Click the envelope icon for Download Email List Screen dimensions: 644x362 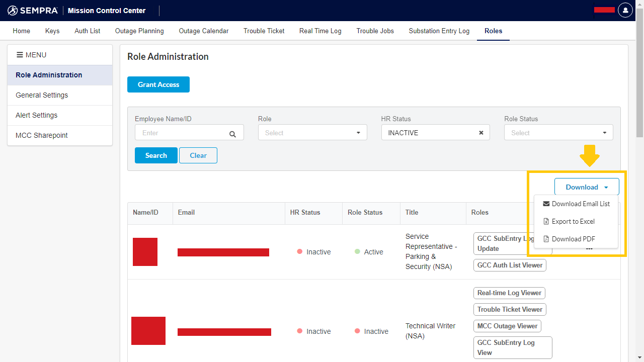pos(546,204)
